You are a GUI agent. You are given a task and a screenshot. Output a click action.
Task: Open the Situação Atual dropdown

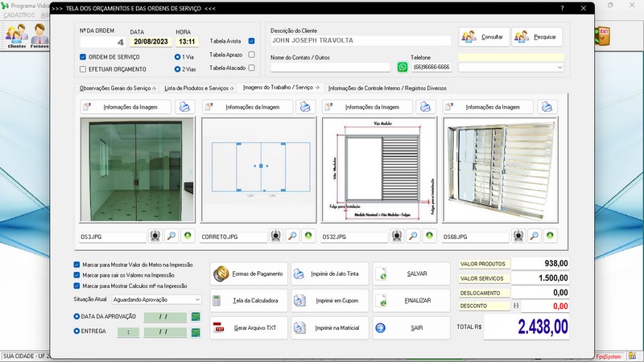coord(162,299)
